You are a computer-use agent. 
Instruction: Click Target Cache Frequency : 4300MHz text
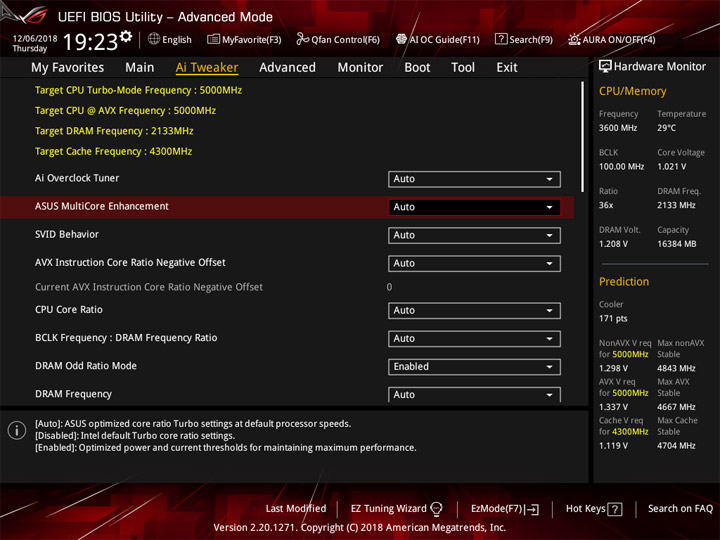[113, 151]
